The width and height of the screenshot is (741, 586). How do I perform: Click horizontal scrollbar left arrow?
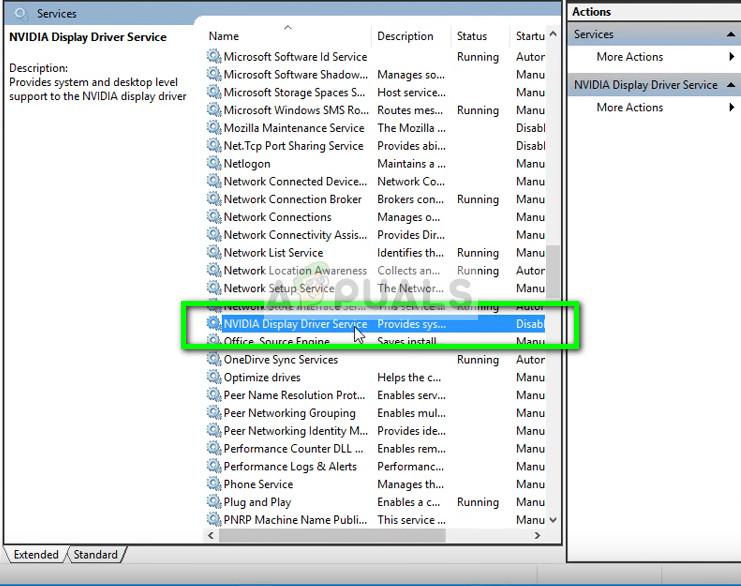pyautogui.click(x=211, y=535)
